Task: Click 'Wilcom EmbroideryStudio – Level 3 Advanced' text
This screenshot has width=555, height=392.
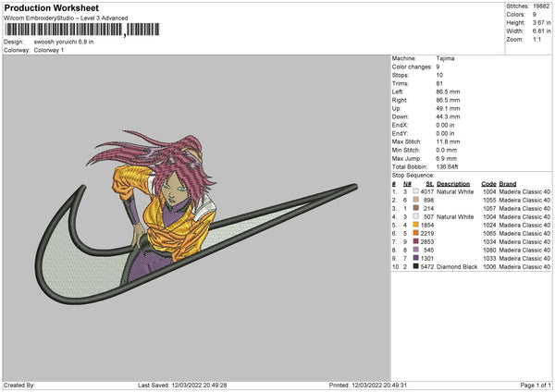Action: point(66,18)
